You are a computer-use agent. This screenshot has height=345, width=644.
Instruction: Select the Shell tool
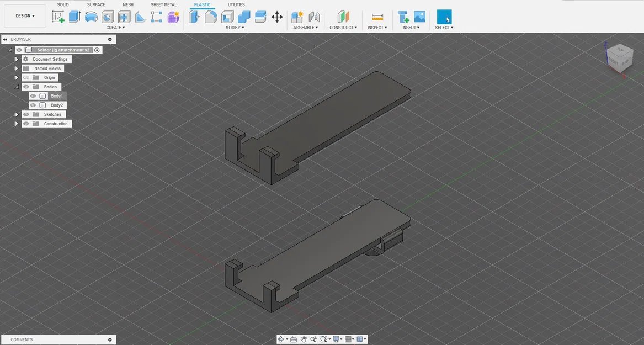(227, 17)
